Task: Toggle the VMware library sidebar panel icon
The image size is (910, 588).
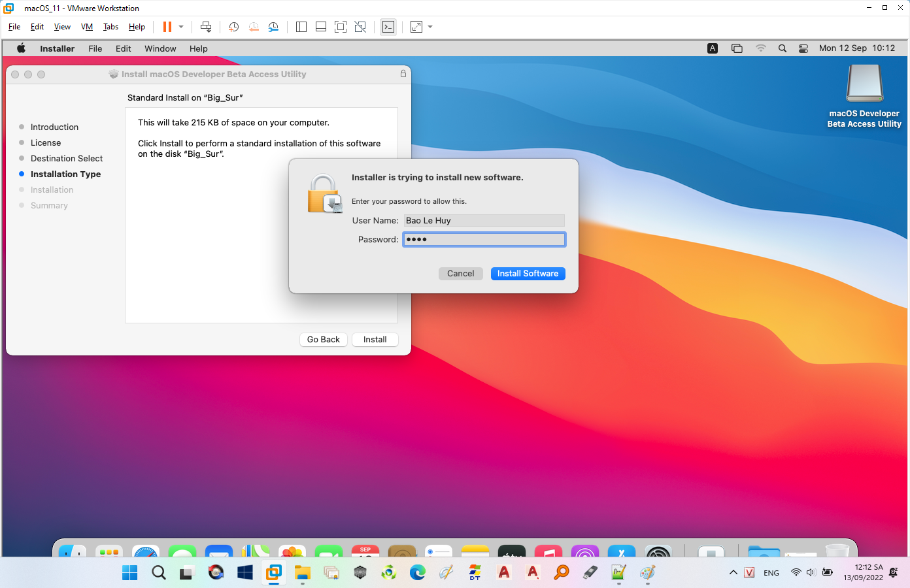Action: coord(301,27)
